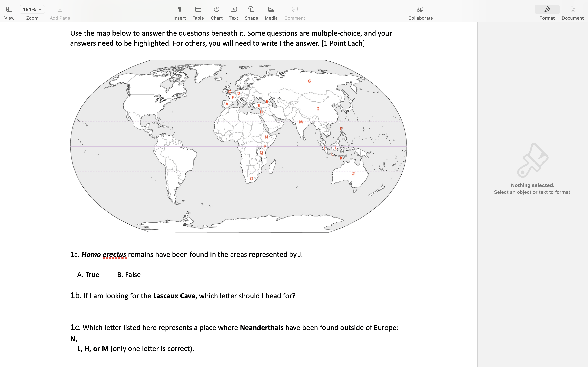The image size is (588, 367).
Task: Click the italic Homo erectus text
Action: [x=104, y=254]
